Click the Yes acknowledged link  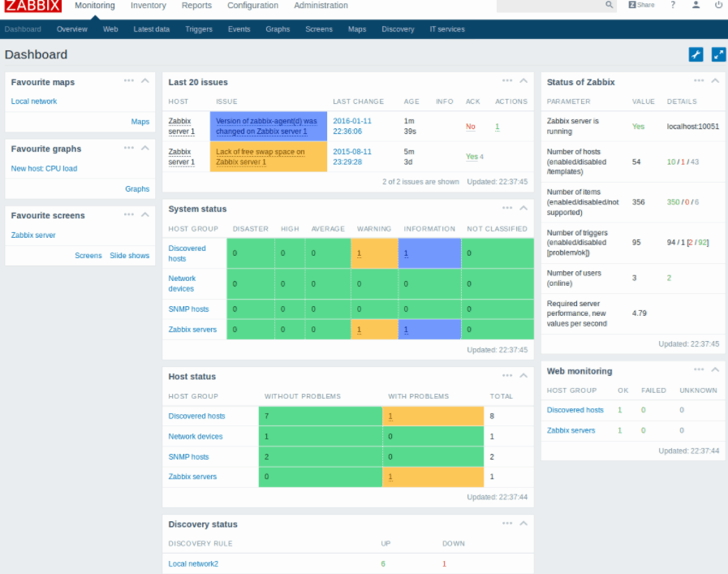coord(472,157)
